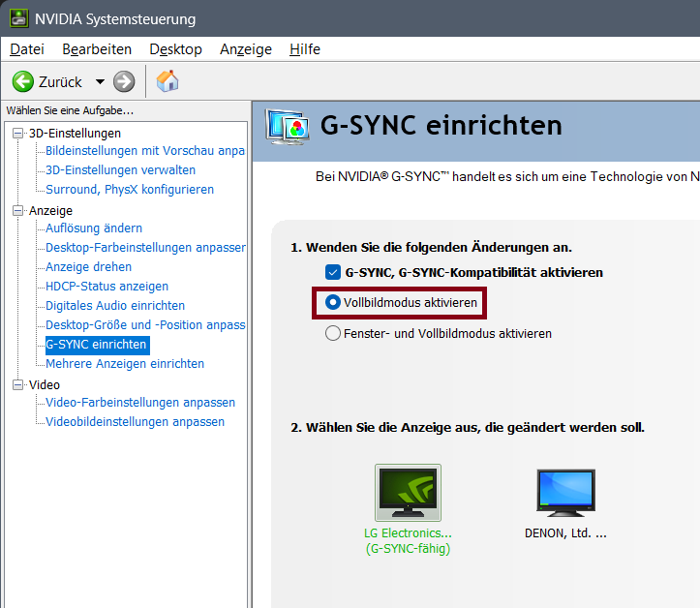Click the NVIDIA app icon in title bar

tap(19, 18)
